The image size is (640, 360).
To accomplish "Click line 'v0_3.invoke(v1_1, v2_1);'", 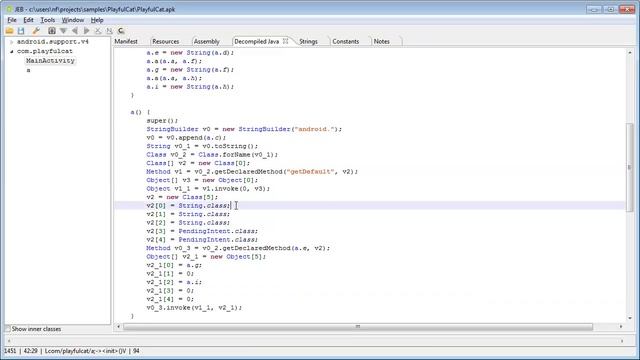I will (x=194, y=307).
